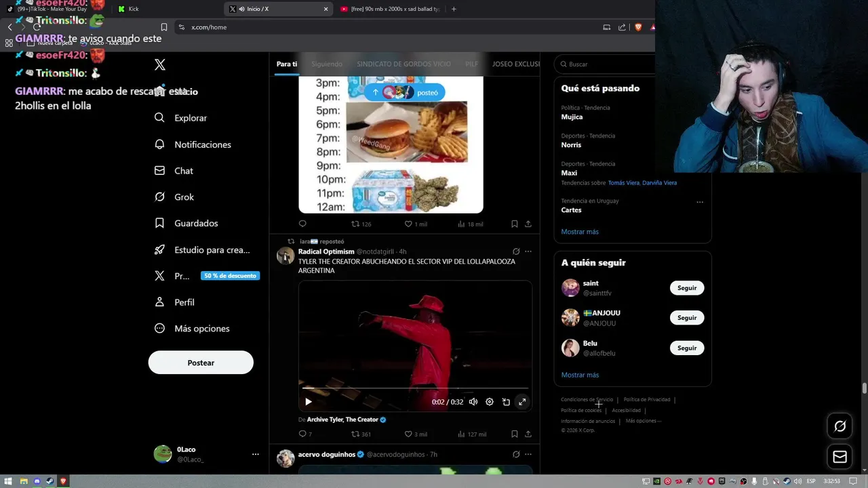Seek on the video progress bar
Screen dimensions: 868x488
click(x=415, y=388)
